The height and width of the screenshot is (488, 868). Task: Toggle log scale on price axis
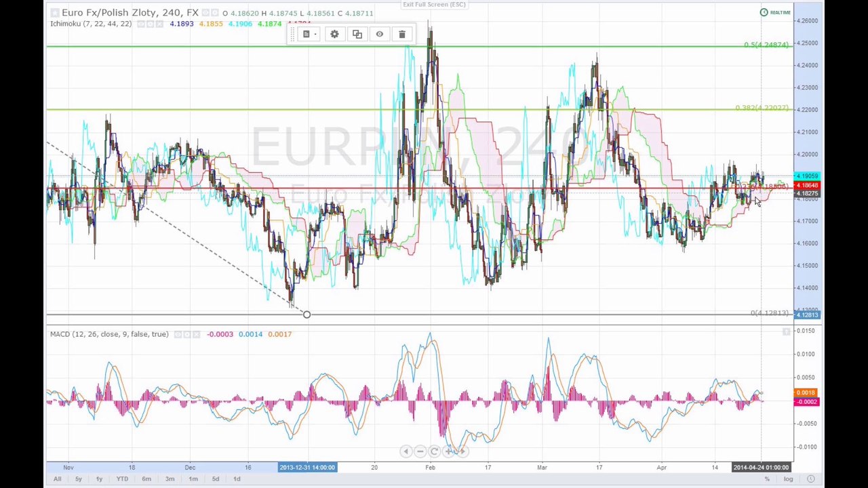789,479
